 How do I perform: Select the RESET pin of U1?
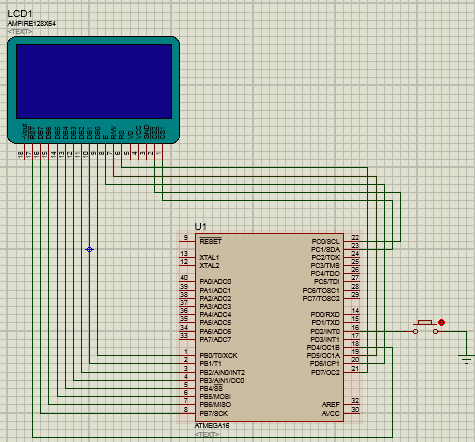210,241
